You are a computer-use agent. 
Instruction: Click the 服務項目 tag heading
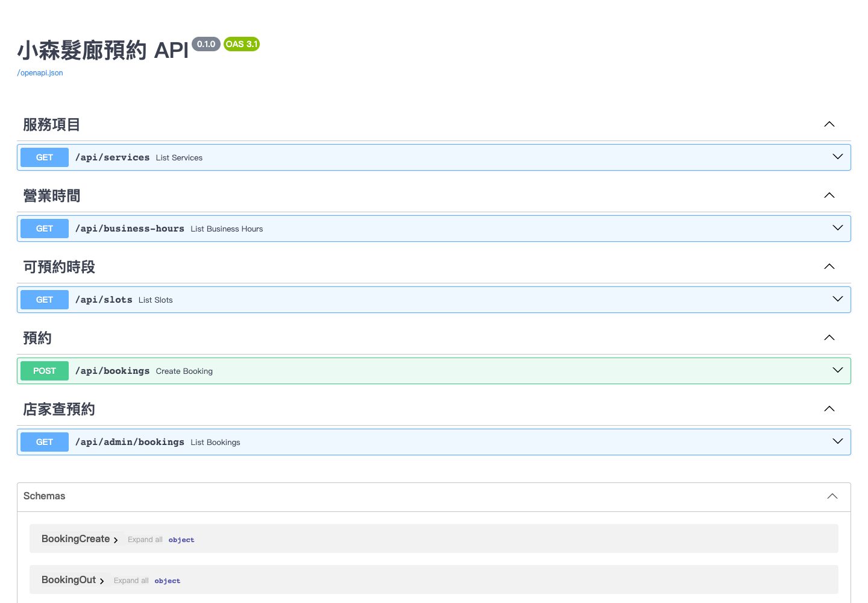[x=52, y=125]
